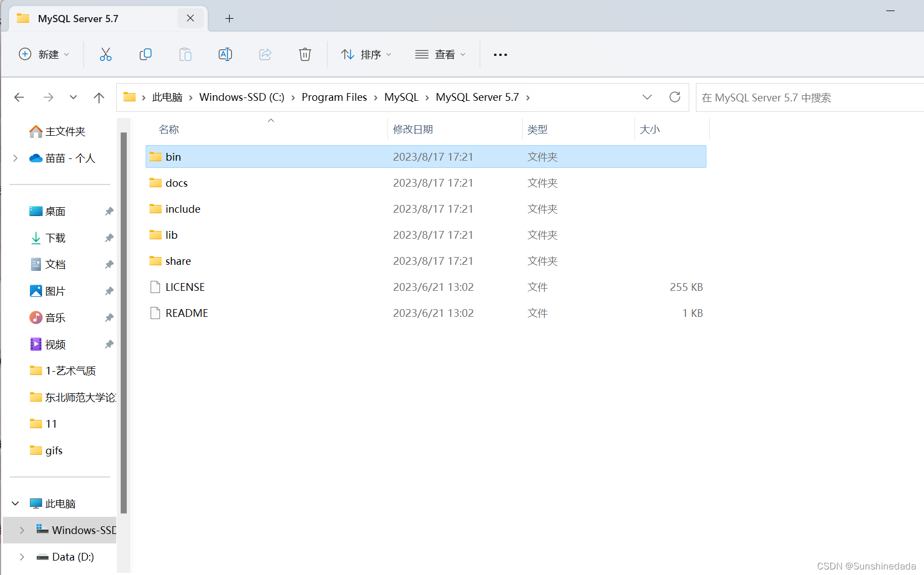Select the share folder
Viewport: 924px width, 575px height.
point(426,261)
